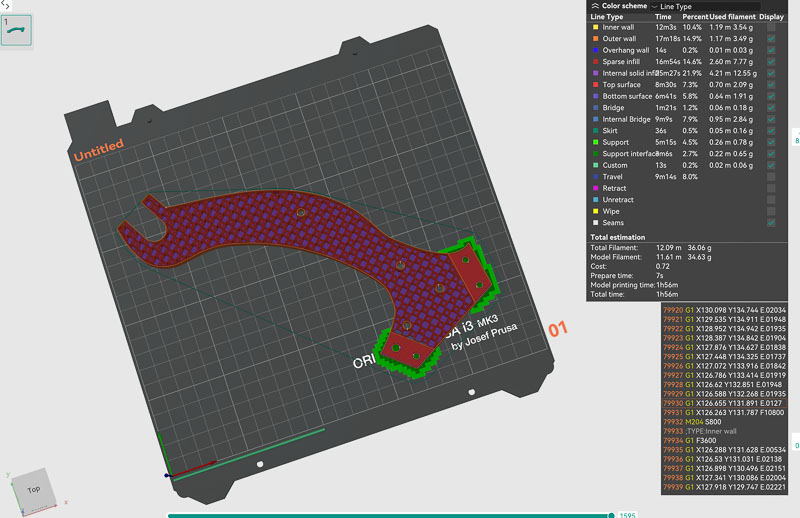Click the Top face of view cube
This screenshot has width=800, height=518.
pyautogui.click(x=33, y=488)
